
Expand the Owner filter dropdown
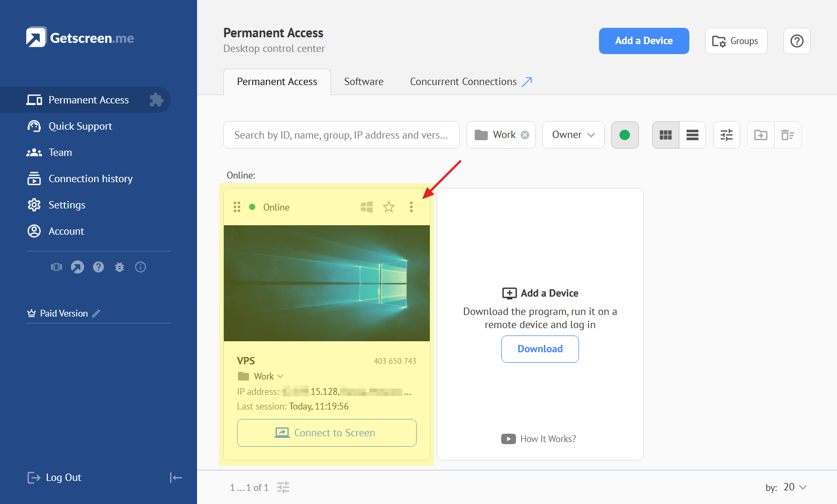click(x=573, y=135)
